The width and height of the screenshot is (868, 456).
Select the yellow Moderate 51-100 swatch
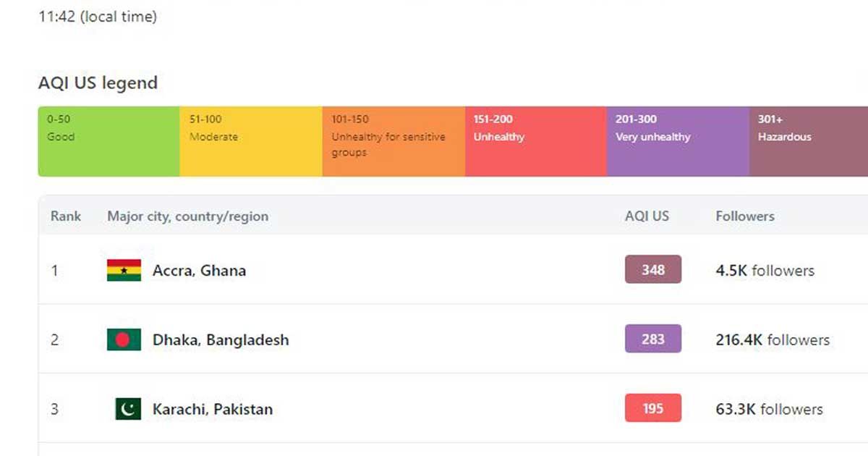point(250,141)
